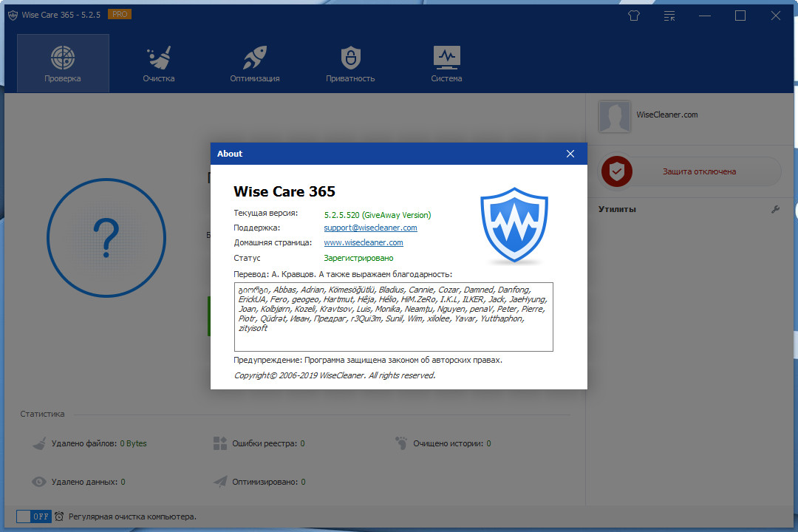
Task: Minimize the Wise Care 365 window
Action: (x=704, y=16)
